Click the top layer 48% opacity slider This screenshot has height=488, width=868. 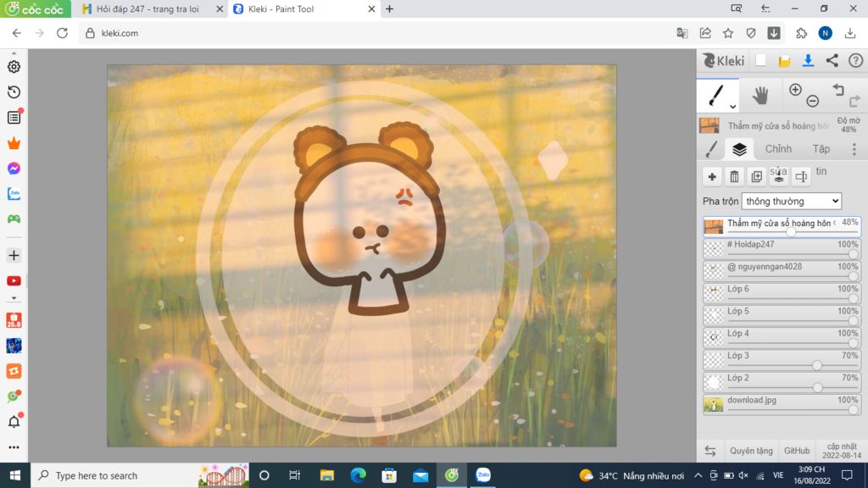(791, 232)
